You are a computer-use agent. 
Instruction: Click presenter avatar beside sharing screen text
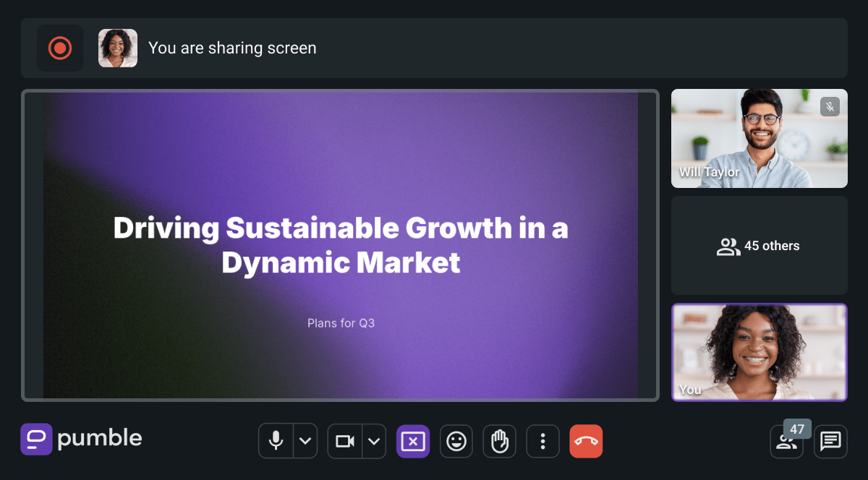point(118,48)
